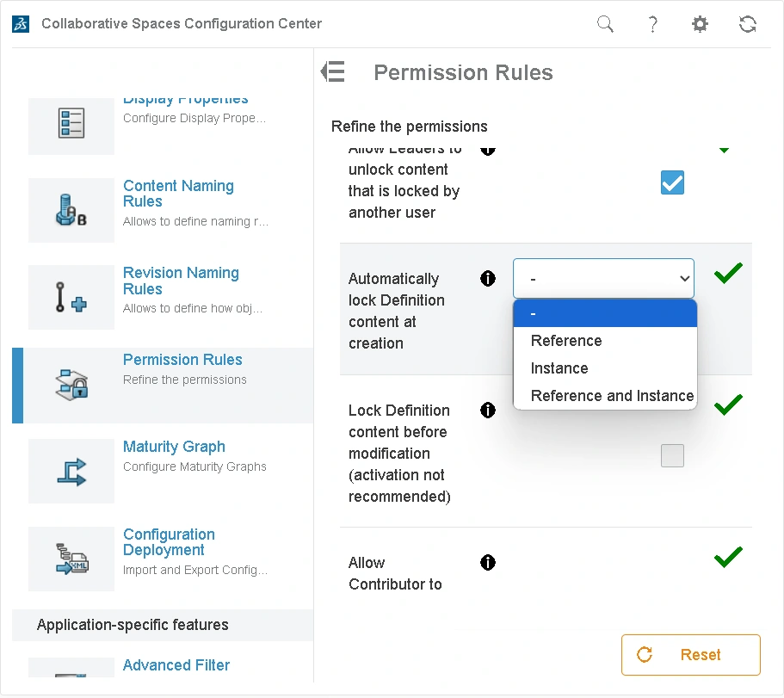Image resolution: width=784 pixels, height=698 pixels.
Task: Collapse the Automatically lock Definition dropdown
Action: 603,279
